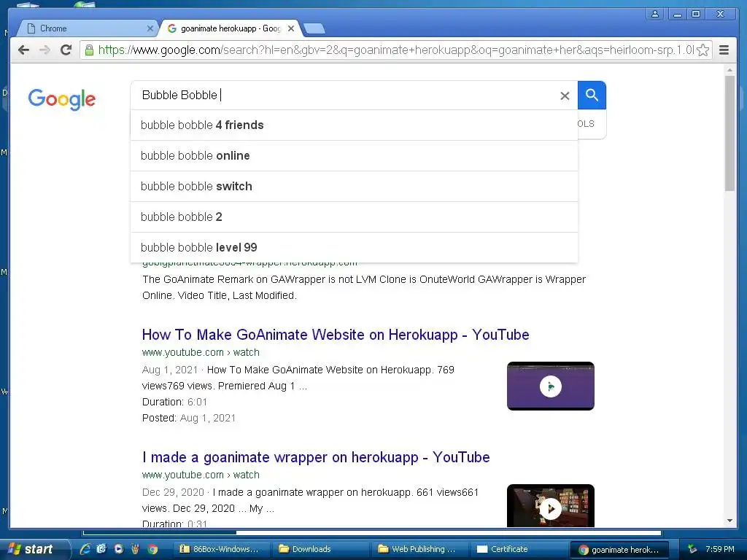Click the green padlock security icon
Viewport: 747px width, 560px height.
pyautogui.click(x=89, y=50)
